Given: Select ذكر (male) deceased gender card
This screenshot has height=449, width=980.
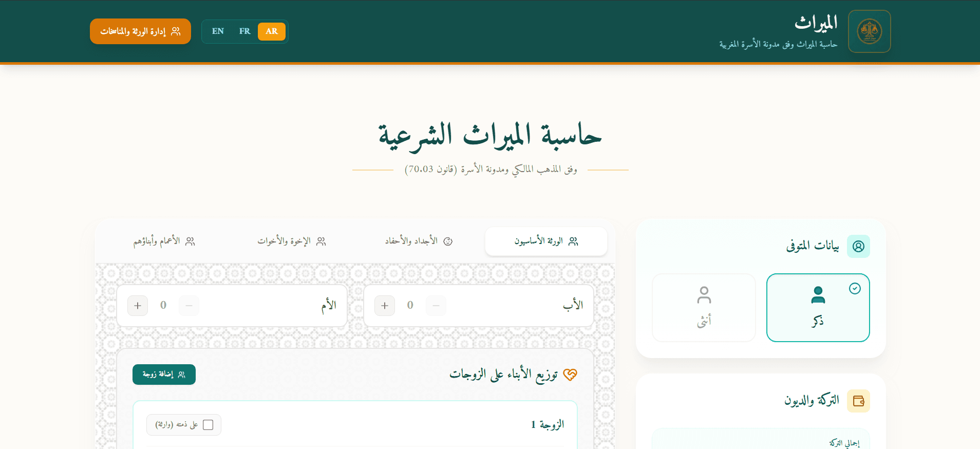Looking at the screenshot, I should click(x=818, y=308).
